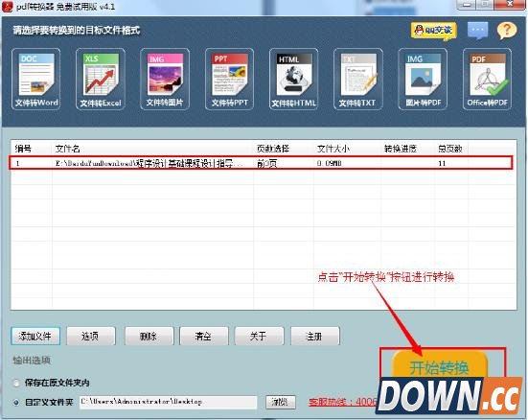
Task: Click the app logo in title bar
Action: (x=7, y=6)
